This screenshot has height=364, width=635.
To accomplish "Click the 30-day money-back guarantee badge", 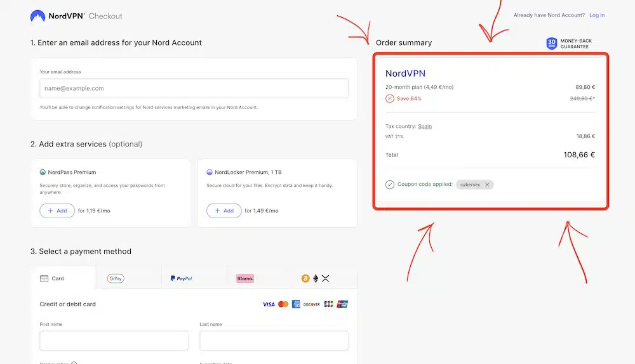I will (569, 43).
